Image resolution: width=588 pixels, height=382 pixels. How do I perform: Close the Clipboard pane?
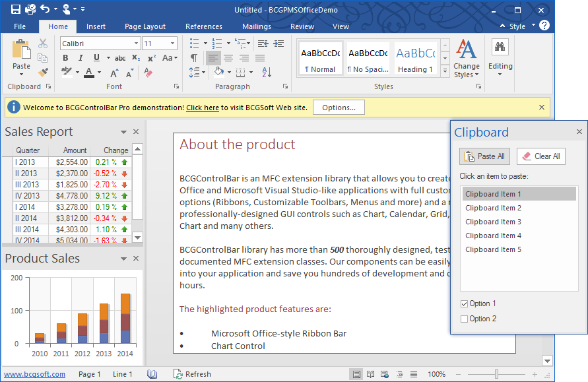tap(579, 131)
